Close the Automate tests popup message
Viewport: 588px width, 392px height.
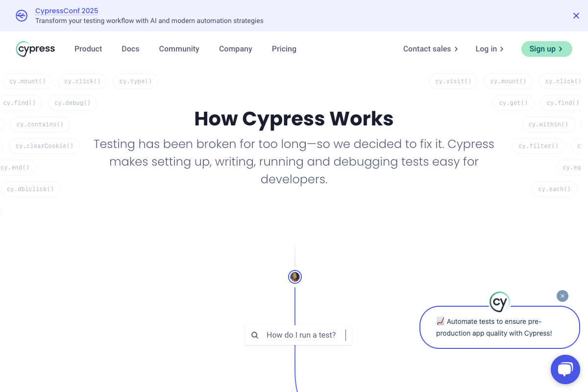coord(563,296)
